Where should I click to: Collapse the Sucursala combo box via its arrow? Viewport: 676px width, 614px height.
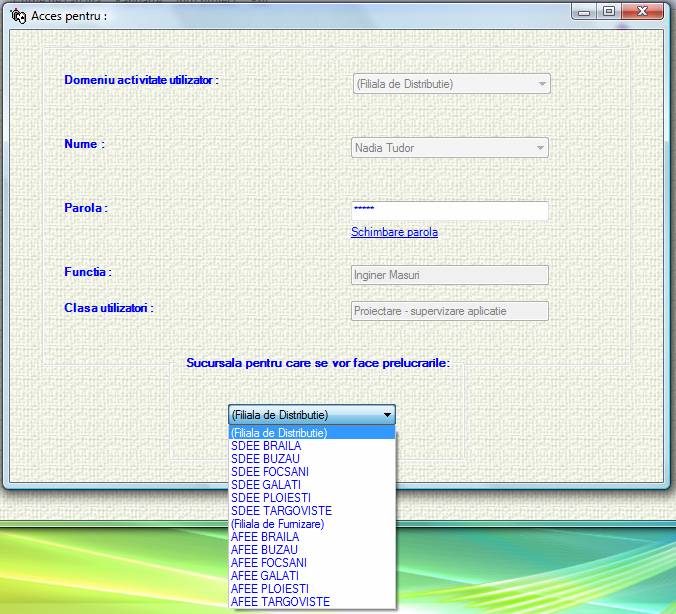tap(387, 415)
